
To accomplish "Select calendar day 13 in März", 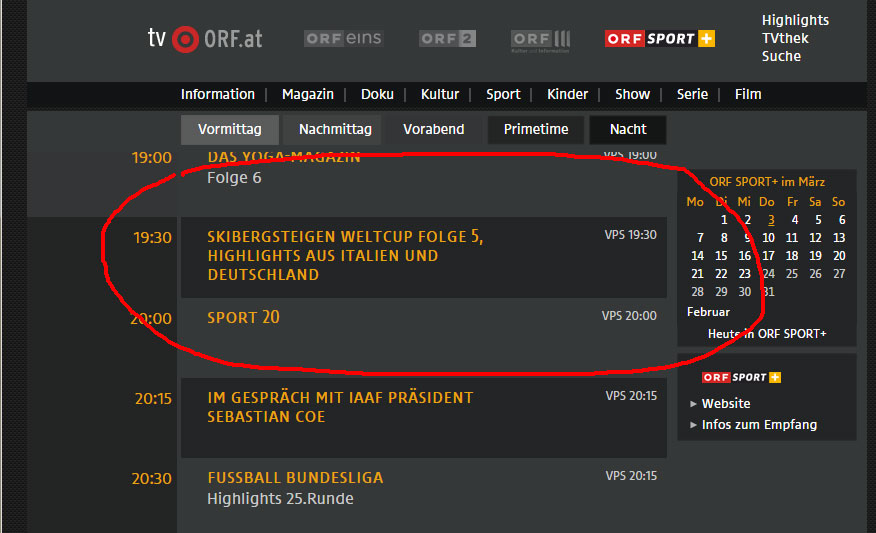I will [x=839, y=237].
